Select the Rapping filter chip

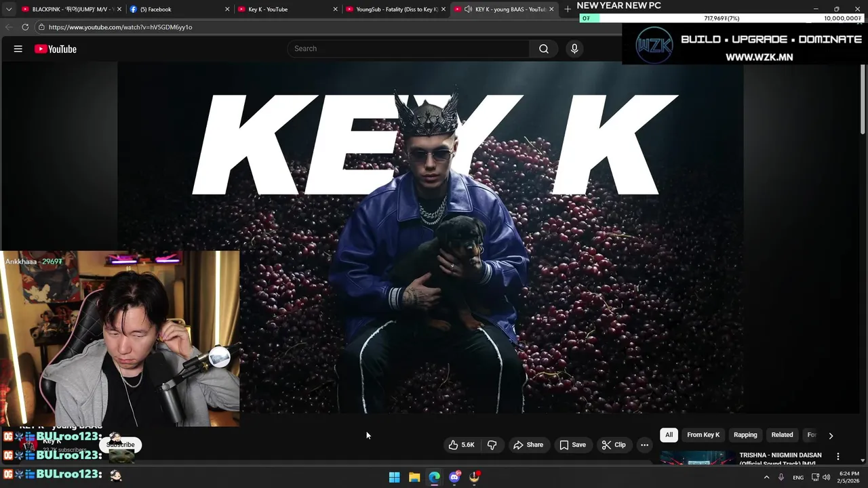(x=745, y=434)
